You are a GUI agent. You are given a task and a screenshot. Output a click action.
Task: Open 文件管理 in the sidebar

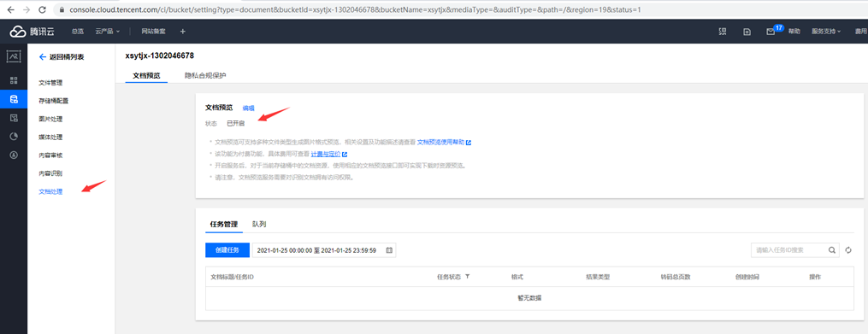(x=50, y=83)
